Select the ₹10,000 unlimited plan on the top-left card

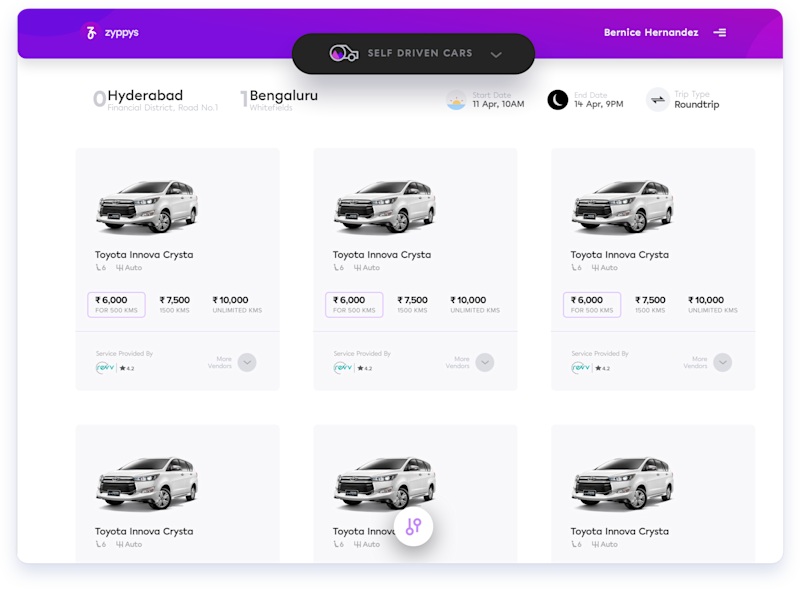click(237, 304)
